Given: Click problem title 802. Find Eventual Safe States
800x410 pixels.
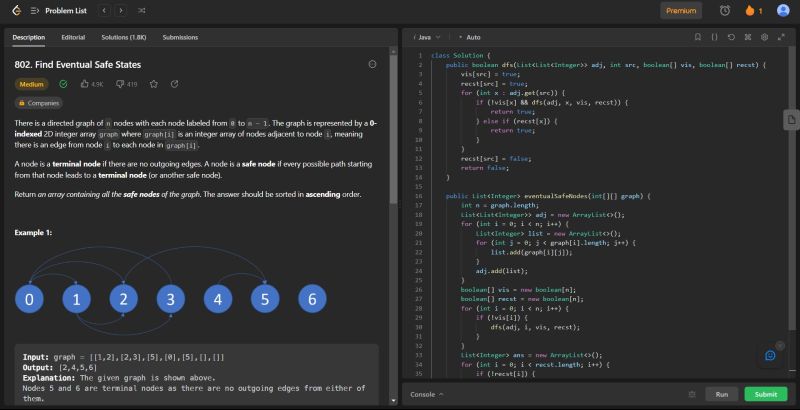Looking at the screenshot, I should point(78,65).
